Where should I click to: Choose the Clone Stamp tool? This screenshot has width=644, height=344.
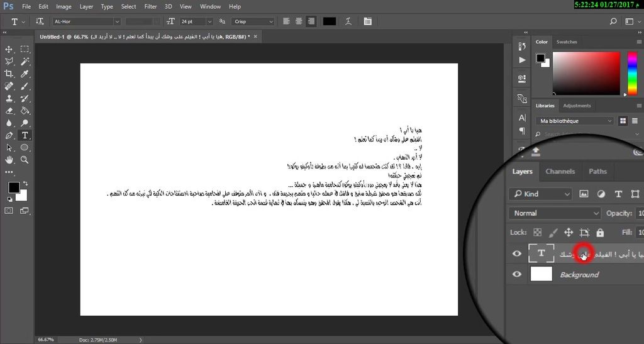[x=9, y=99]
